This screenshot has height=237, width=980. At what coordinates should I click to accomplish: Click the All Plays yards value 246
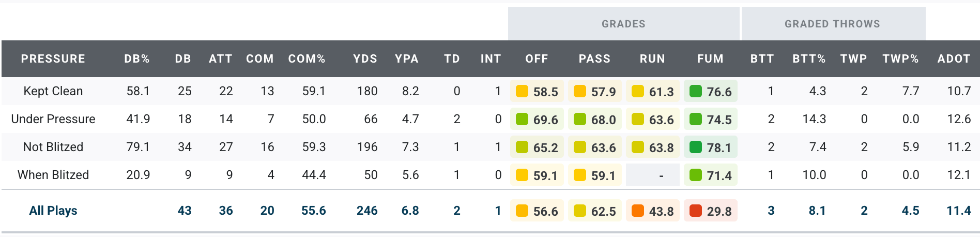pos(367,211)
